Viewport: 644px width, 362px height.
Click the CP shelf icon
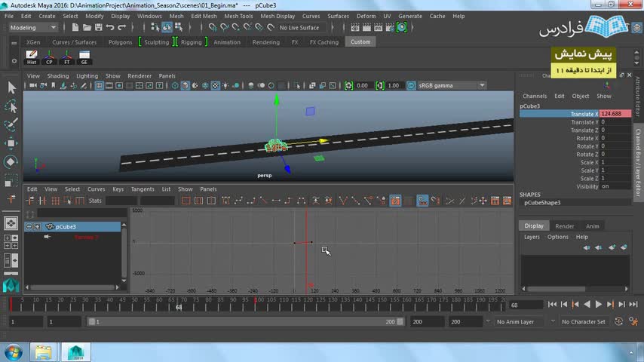pos(49,57)
